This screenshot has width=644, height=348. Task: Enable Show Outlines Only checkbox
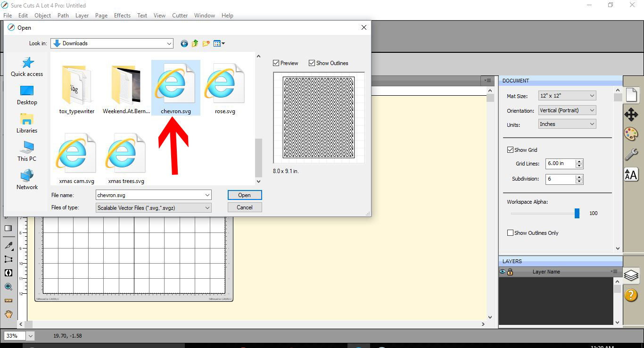[510, 233]
